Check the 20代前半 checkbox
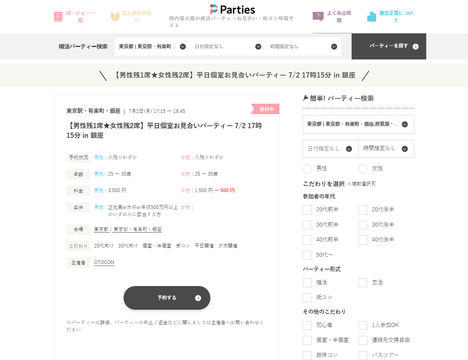 [307, 210]
